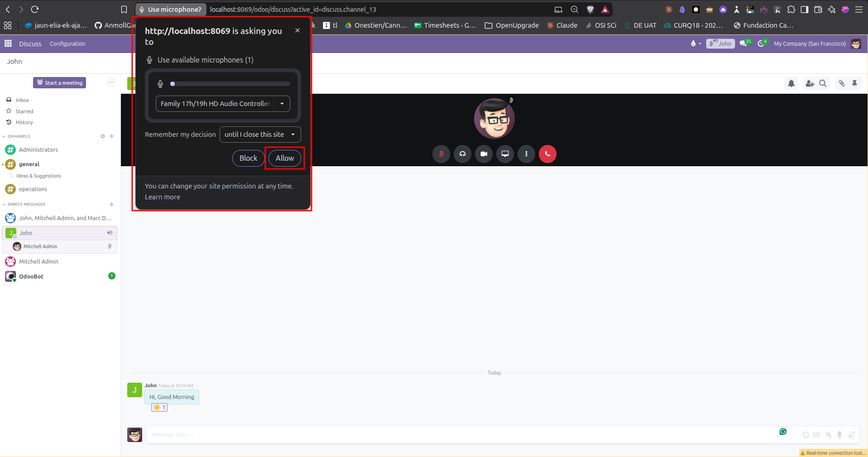The height and width of the screenshot is (457, 868).
Task: Open the Odoo apps grid menu
Action: (8, 43)
